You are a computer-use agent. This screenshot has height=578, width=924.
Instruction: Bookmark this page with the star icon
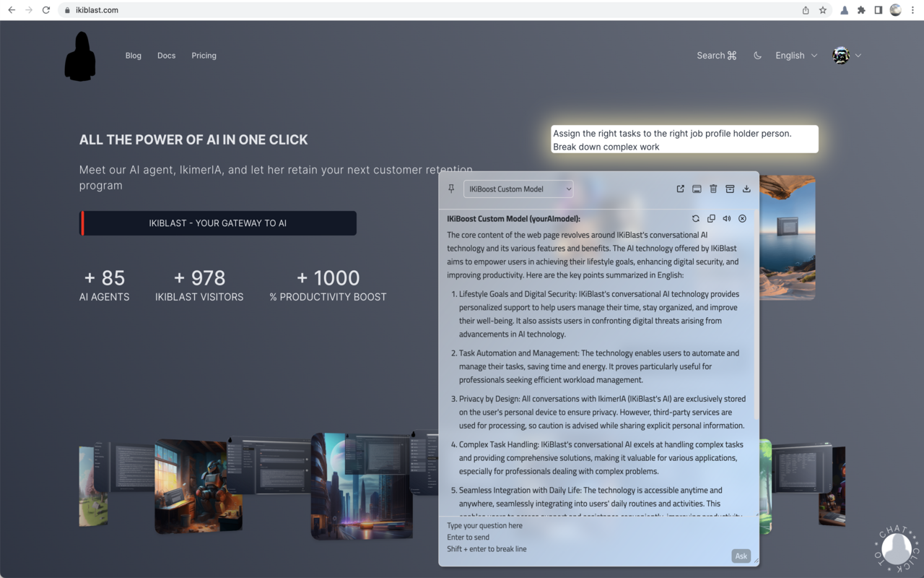point(823,10)
